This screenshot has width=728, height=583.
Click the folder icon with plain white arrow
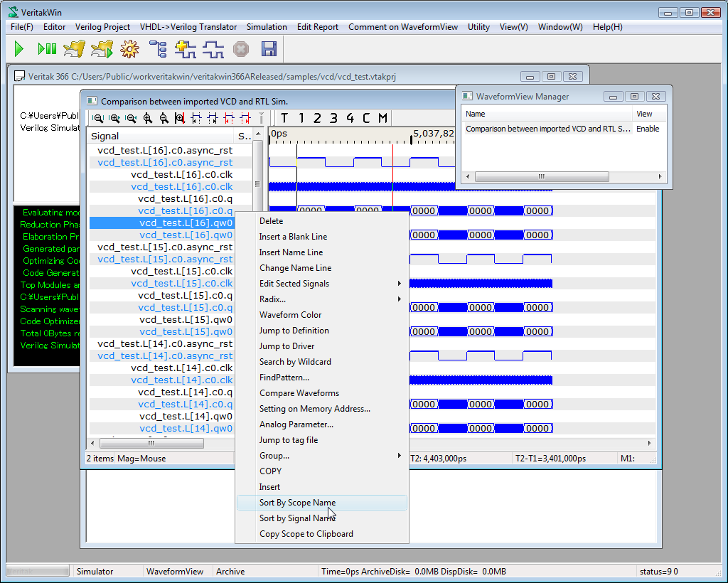click(74, 49)
